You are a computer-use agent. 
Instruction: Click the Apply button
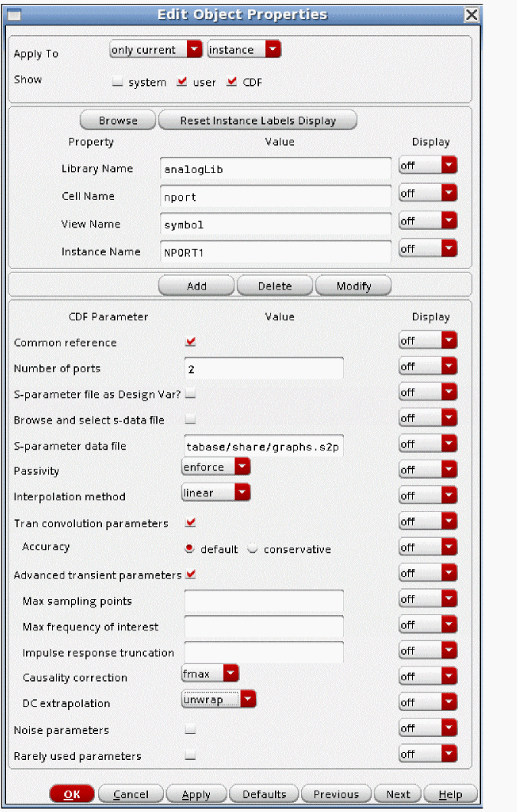pyautogui.click(x=196, y=794)
